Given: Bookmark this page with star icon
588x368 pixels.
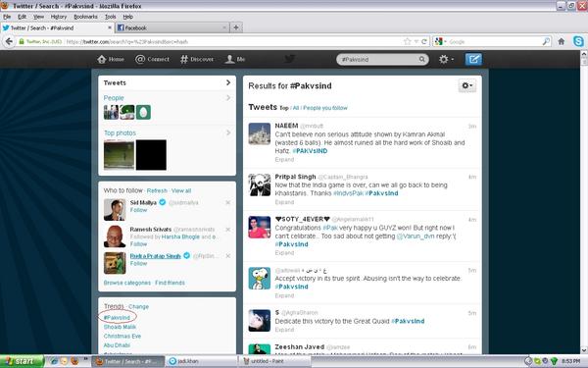Looking at the screenshot, I should point(408,41).
